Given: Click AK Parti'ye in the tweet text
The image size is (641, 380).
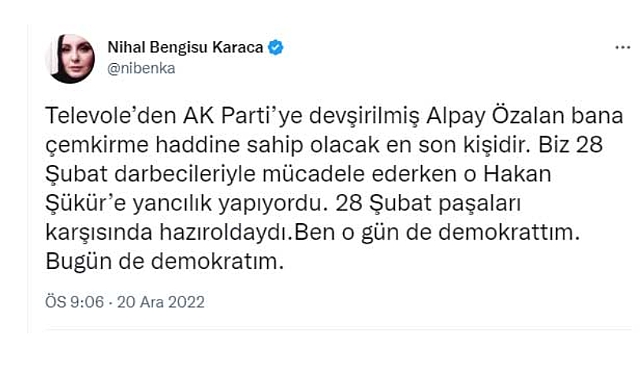Looking at the screenshot, I should pos(242,116).
